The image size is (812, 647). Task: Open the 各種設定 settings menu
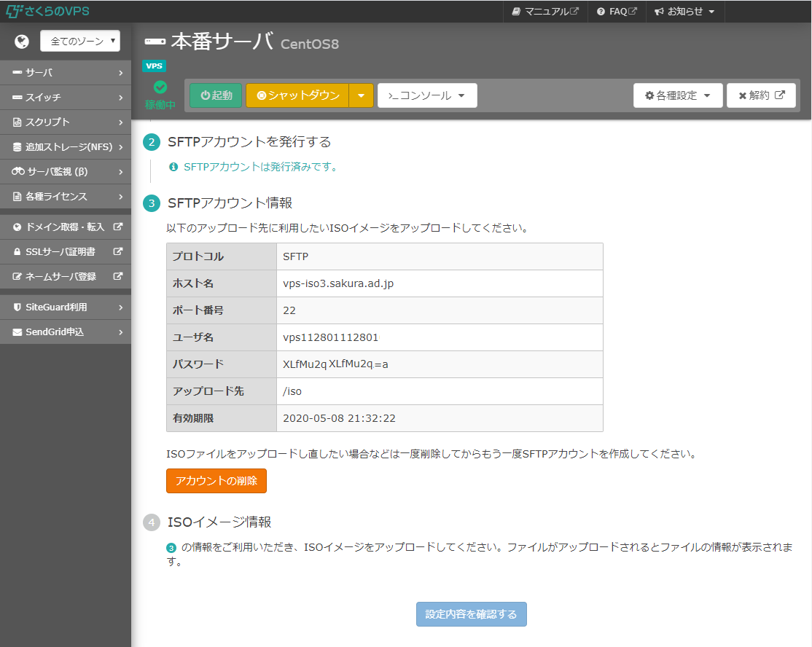[677, 95]
